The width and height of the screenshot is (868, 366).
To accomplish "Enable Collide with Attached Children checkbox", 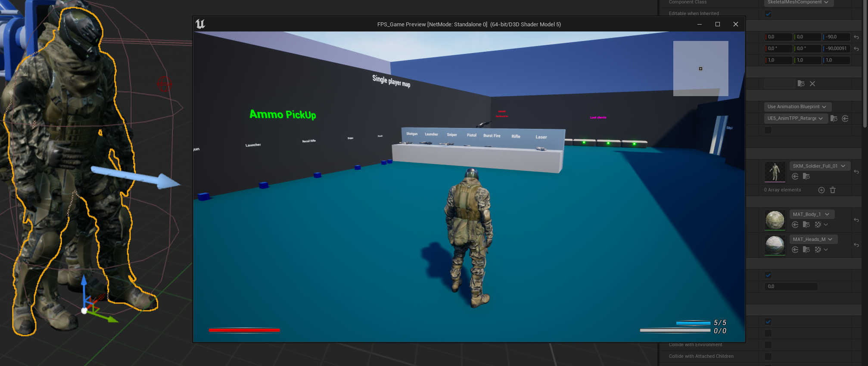I will coord(768,357).
